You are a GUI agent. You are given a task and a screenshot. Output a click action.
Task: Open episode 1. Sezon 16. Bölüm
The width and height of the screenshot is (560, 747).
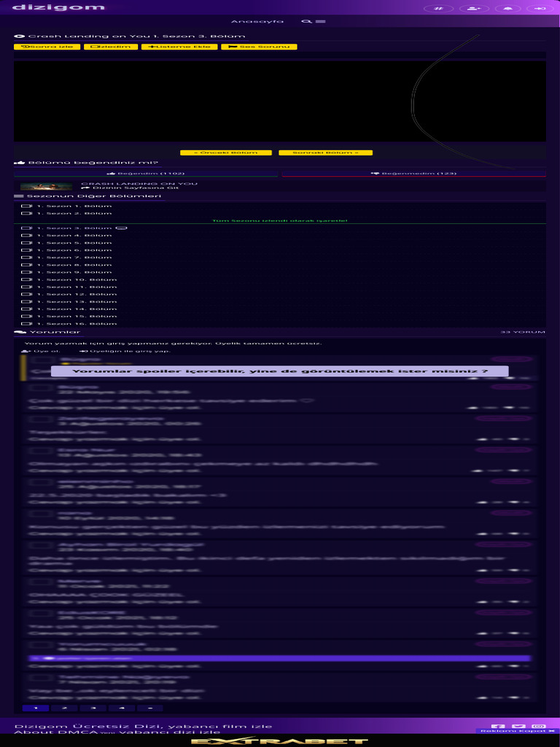[x=77, y=324]
